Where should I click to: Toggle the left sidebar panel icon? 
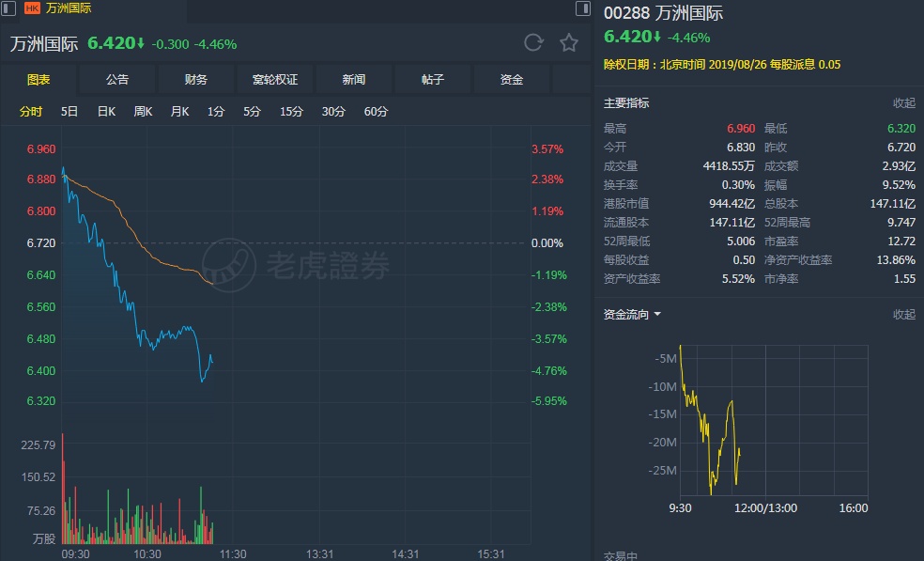pyautogui.click(x=10, y=8)
